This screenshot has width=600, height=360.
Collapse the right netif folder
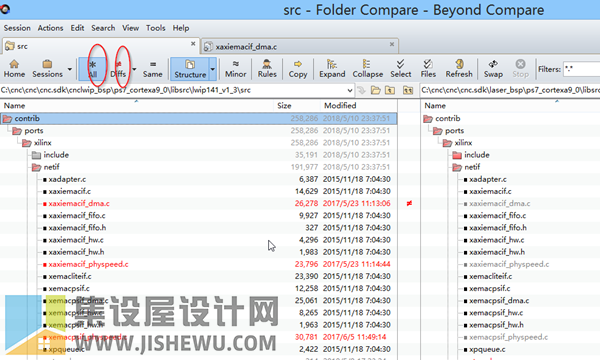click(x=457, y=167)
